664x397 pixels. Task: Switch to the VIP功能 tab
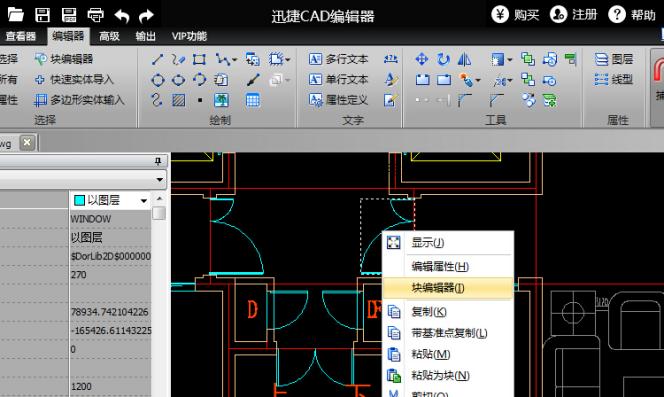point(189,36)
